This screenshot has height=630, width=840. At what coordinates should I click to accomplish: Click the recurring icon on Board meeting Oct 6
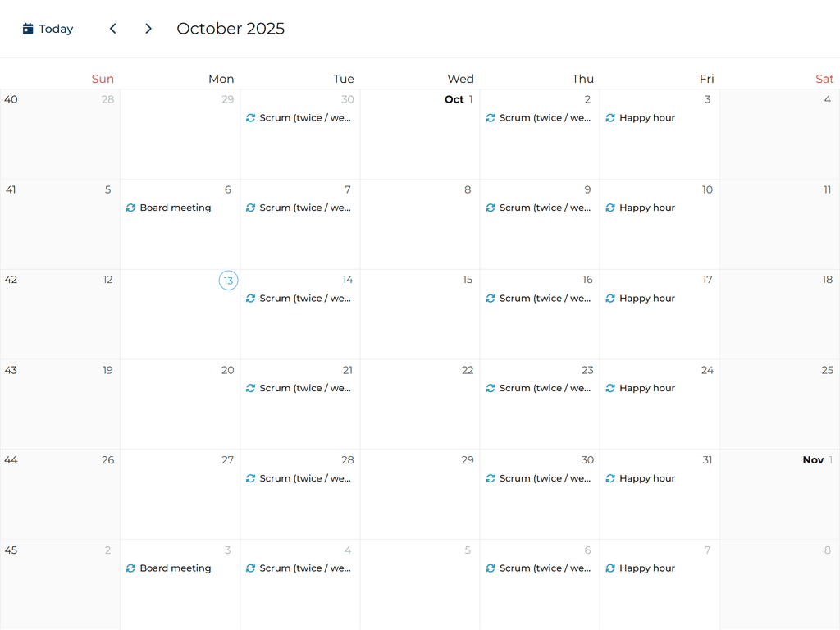pyautogui.click(x=130, y=208)
